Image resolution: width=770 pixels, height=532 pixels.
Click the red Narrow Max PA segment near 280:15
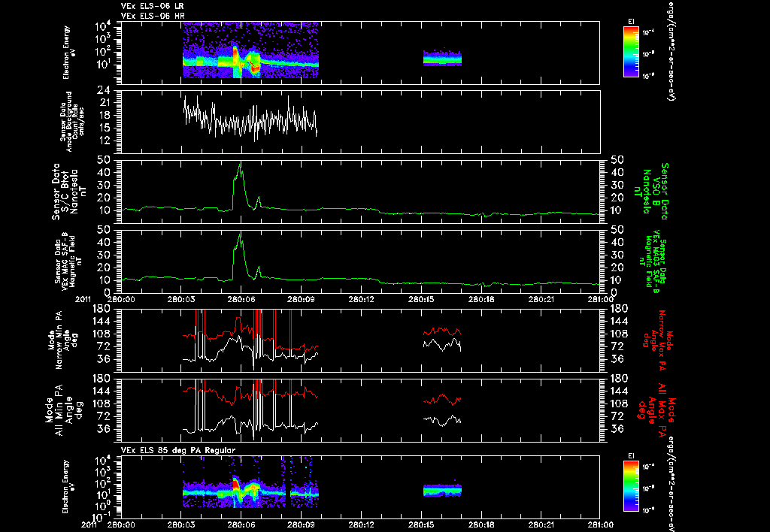coord(442,331)
